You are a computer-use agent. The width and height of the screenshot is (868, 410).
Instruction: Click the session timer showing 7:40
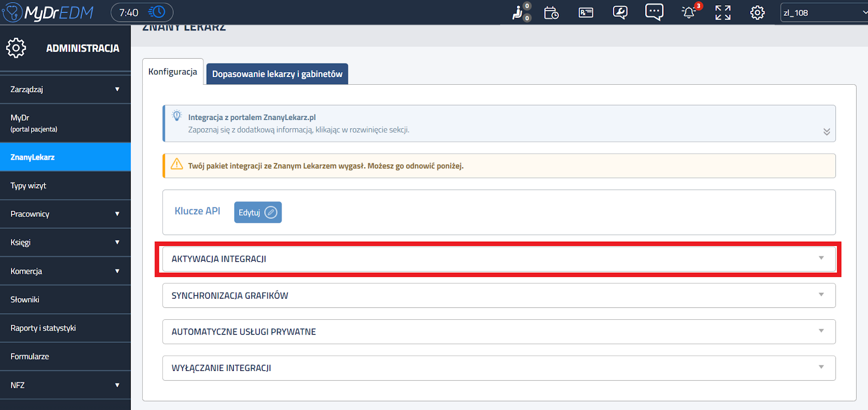(142, 12)
